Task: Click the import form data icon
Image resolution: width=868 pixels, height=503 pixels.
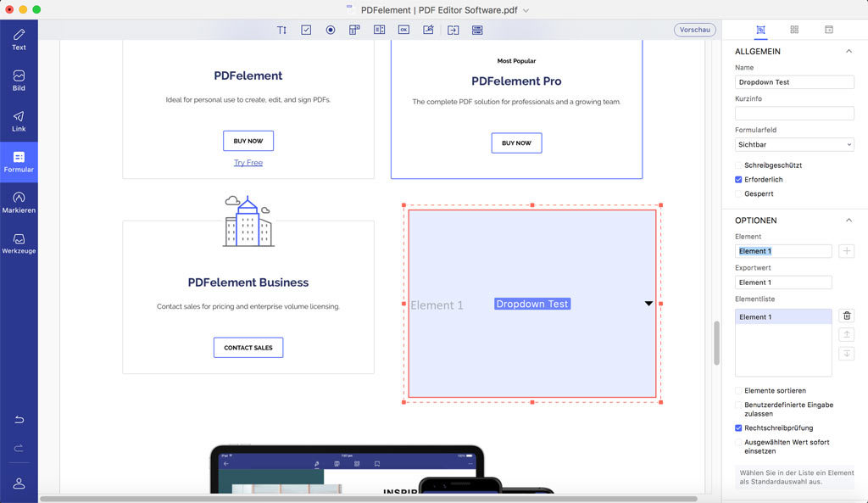Action: pyautogui.click(x=453, y=30)
